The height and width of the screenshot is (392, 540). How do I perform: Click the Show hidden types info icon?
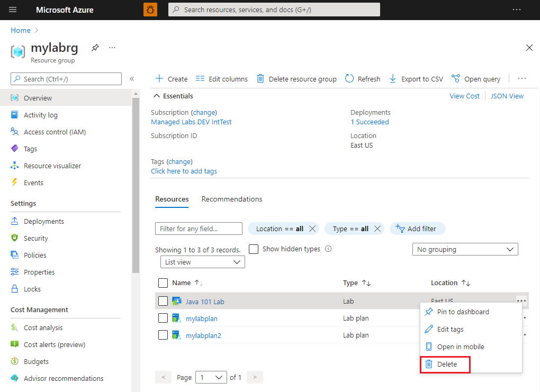(x=328, y=249)
